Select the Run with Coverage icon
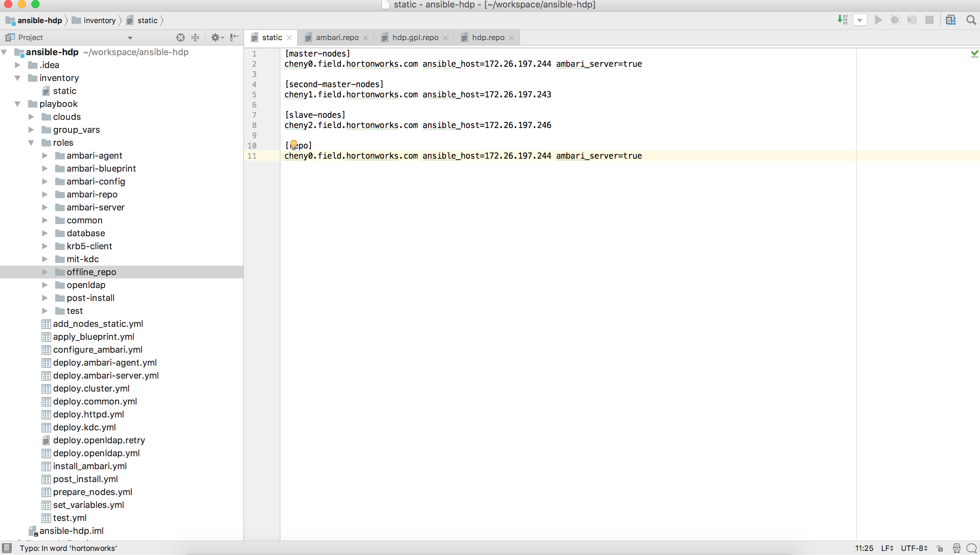 tap(912, 20)
